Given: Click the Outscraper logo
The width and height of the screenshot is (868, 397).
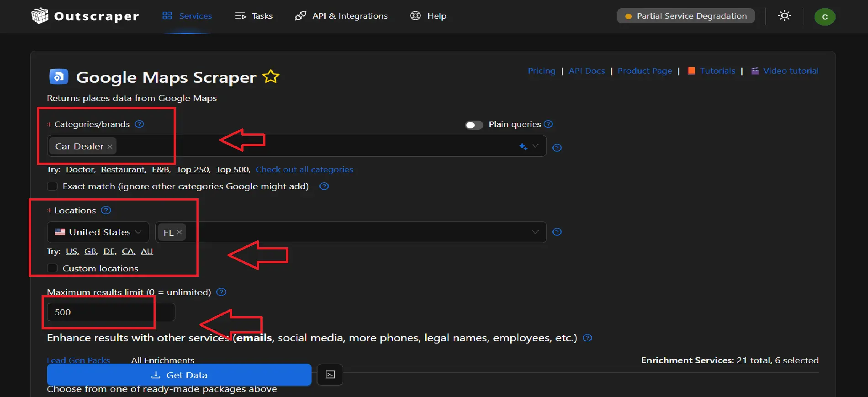Looking at the screenshot, I should point(85,16).
